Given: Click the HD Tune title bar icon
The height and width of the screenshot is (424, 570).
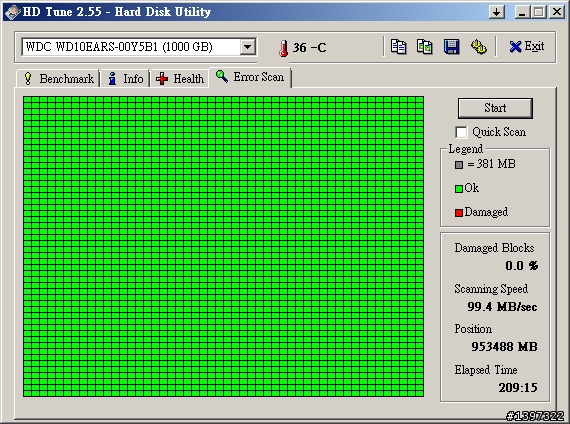Looking at the screenshot, I should [13, 12].
